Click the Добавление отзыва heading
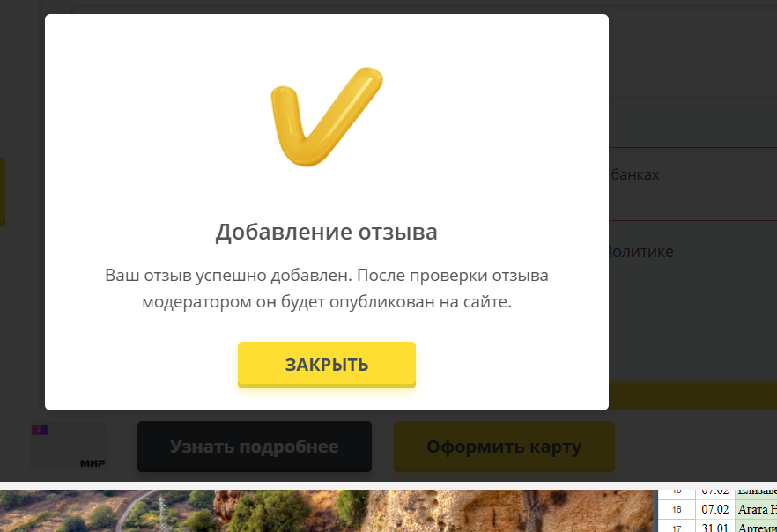The width and height of the screenshot is (777, 532). coord(326,232)
